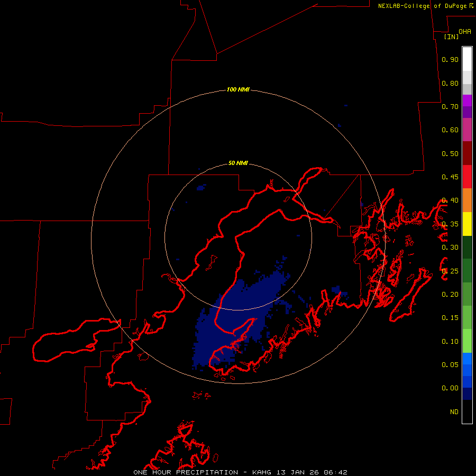This screenshot has width=476, height=476.
Task: Pick the orange legend swatch
Action: [467, 200]
